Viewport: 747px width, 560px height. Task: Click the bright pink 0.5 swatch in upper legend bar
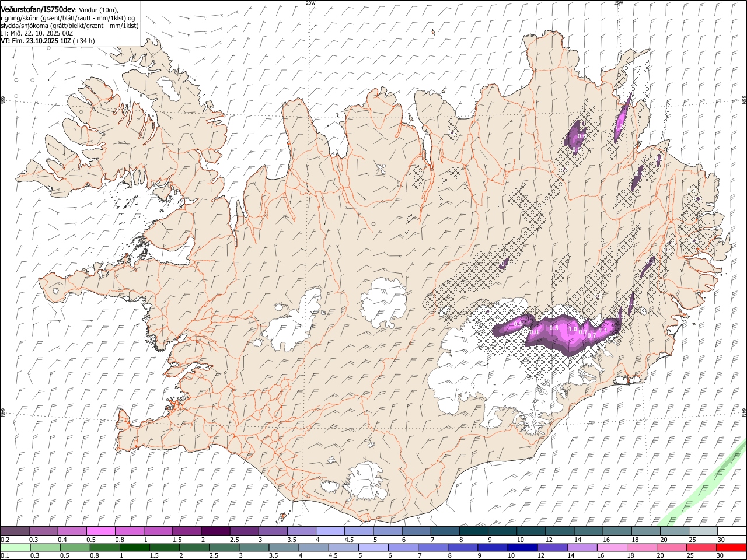click(x=100, y=531)
